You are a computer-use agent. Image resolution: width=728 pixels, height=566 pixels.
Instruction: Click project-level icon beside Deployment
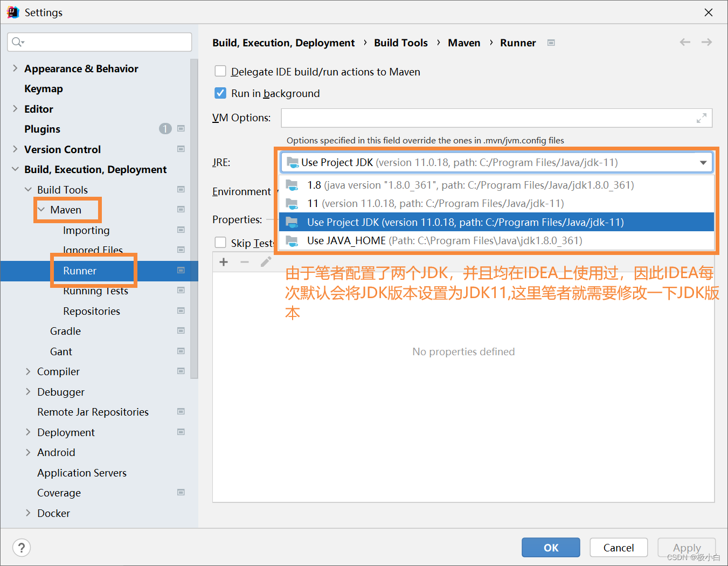click(x=181, y=432)
